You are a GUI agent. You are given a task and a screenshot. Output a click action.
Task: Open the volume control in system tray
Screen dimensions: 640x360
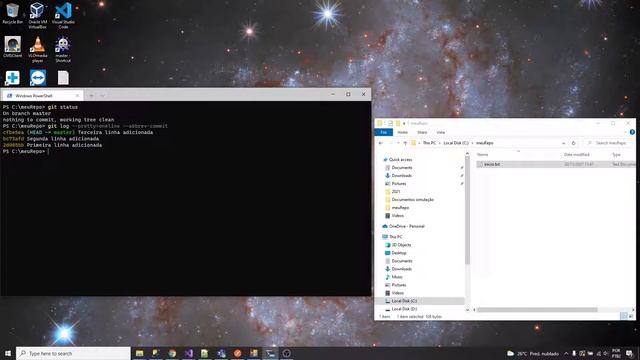coord(606,353)
